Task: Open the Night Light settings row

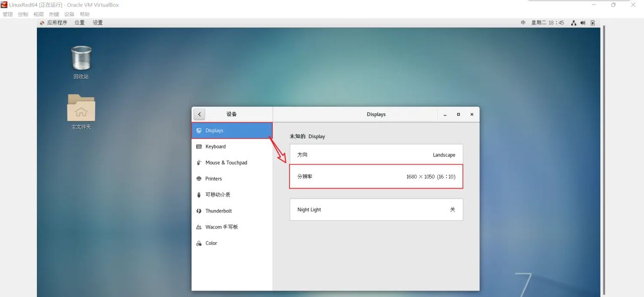Action: click(376, 209)
